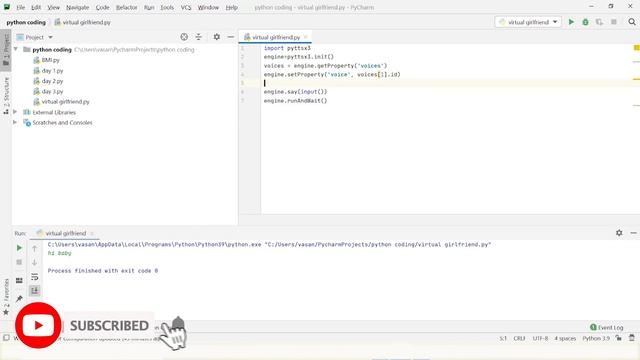The width and height of the screenshot is (640, 360).
Task: Open the Refactor menu
Action: 127,7
